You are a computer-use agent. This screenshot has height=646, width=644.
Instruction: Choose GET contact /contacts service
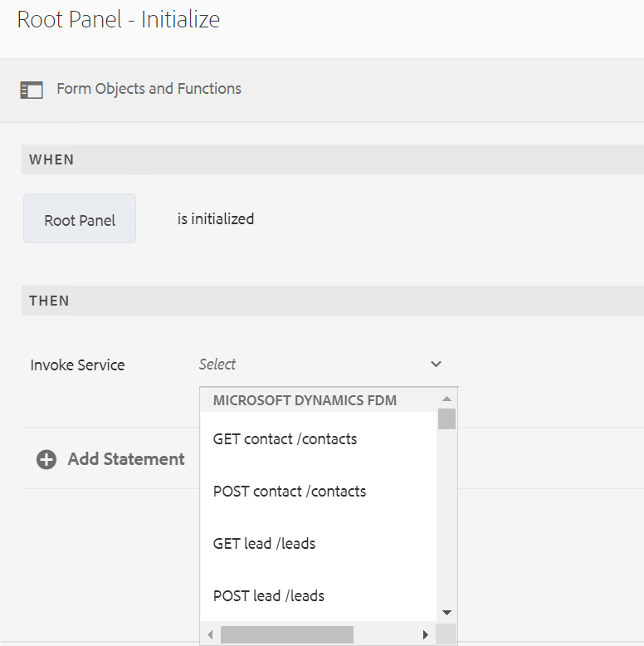[285, 438]
